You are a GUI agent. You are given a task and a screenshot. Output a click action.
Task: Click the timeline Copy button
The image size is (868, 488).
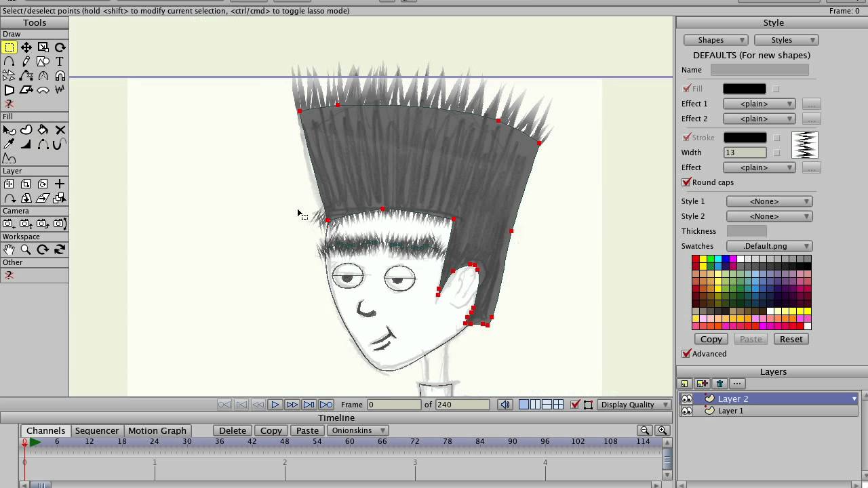pyautogui.click(x=271, y=430)
